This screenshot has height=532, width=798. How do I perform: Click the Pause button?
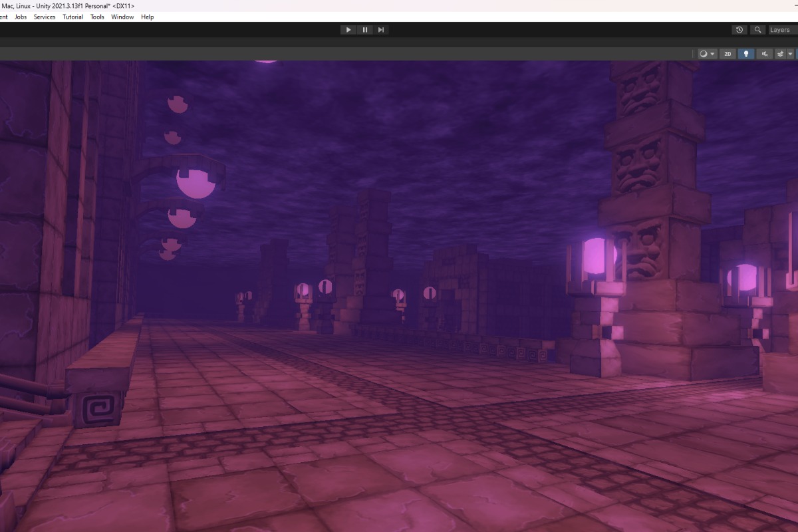coord(365,30)
